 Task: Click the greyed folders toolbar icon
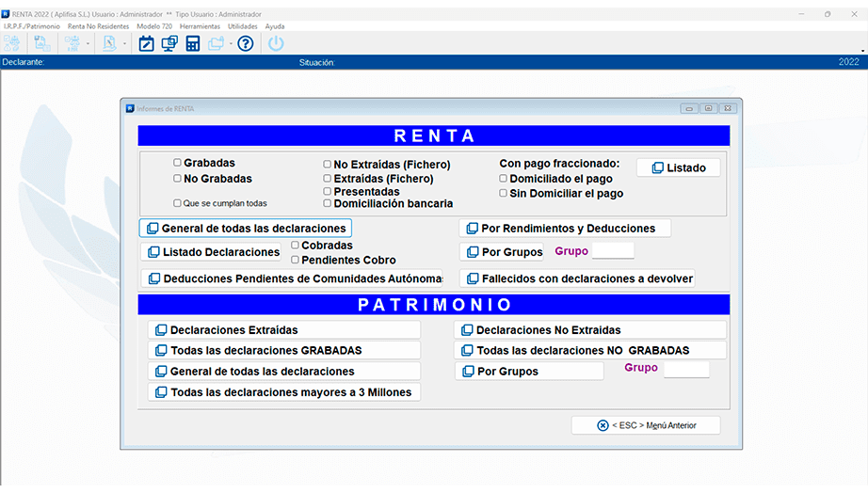[x=216, y=43]
